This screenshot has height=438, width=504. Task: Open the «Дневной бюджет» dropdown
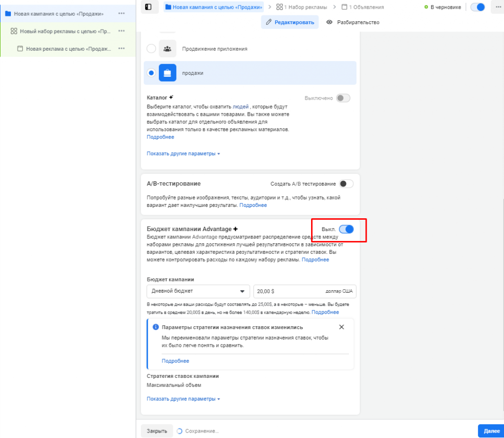[198, 291]
